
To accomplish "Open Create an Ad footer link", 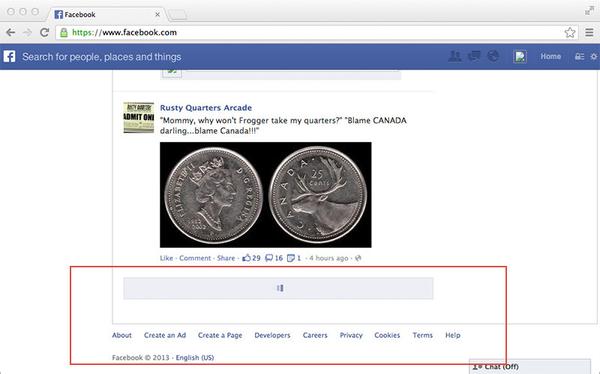I will (x=165, y=335).
